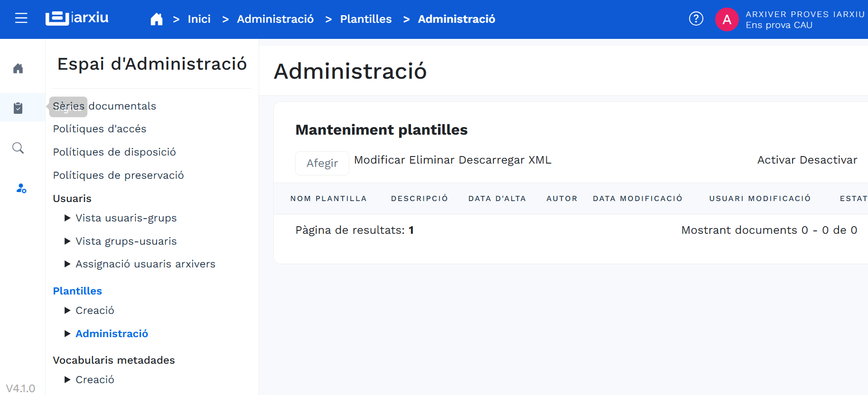
Task: Sort by AUTOR column header
Action: 562,199
